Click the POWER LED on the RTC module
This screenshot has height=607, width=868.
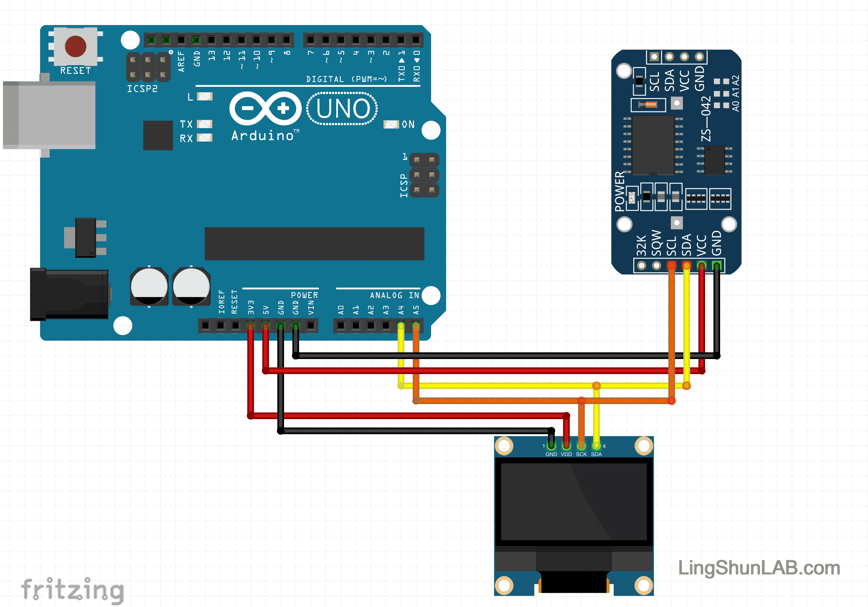point(632,197)
